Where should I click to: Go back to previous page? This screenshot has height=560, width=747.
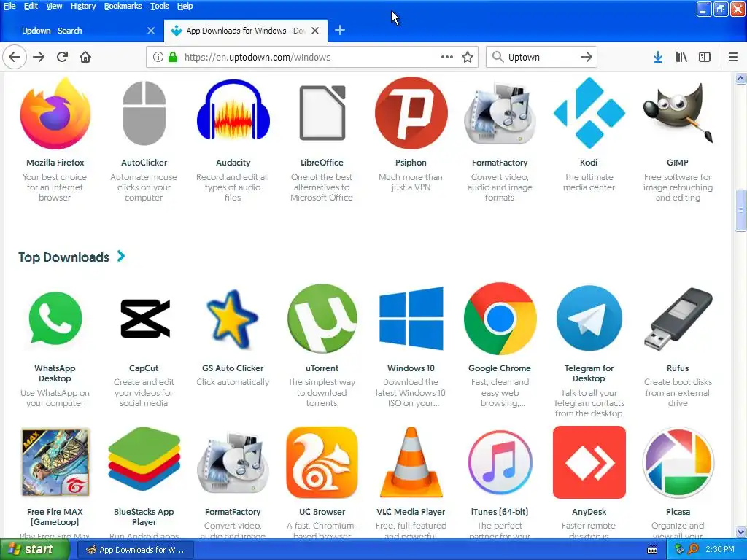click(x=15, y=57)
